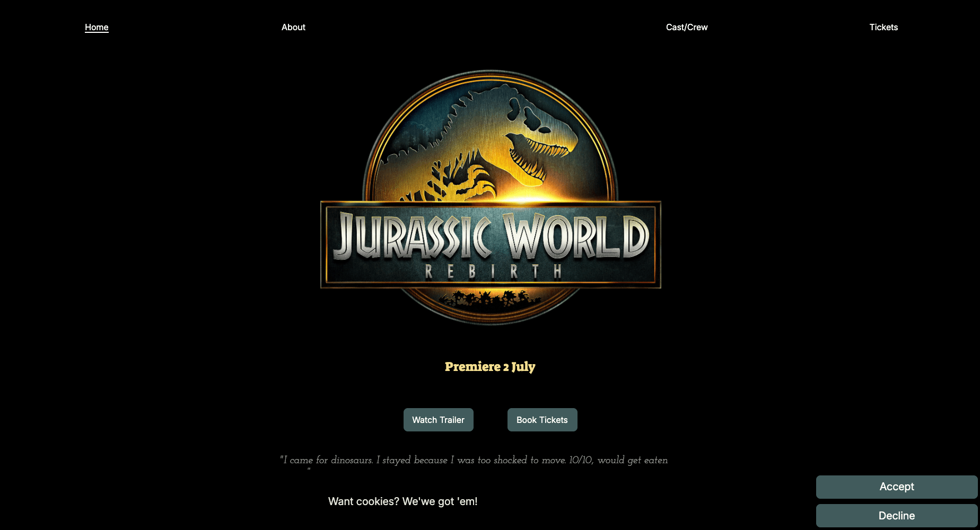The height and width of the screenshot is (530, 980).
Task: Decline the cookies
Action: (x=897, y=516)
